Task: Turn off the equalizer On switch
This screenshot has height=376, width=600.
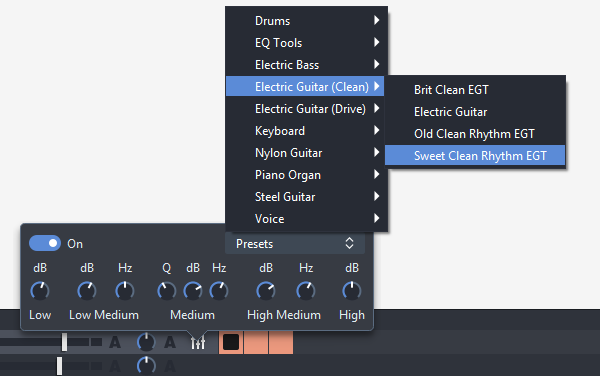Action: (x=45, y=243)
